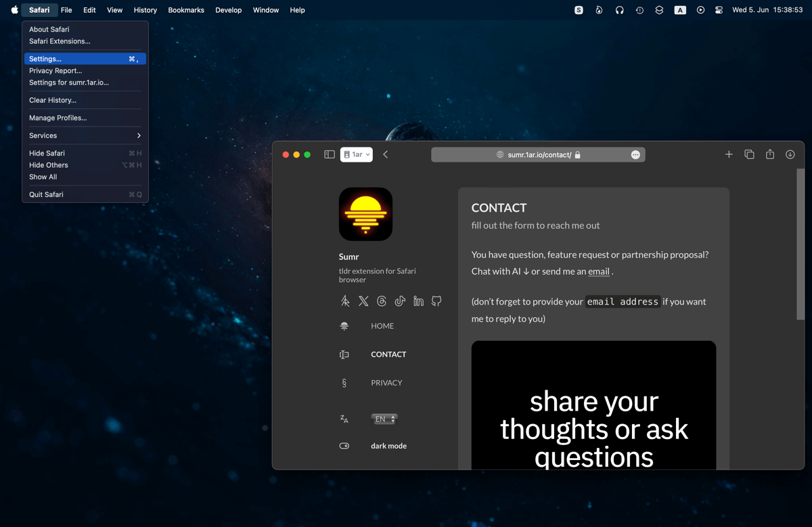Image resolution: width=812 pixels, height=527 pixels.
Task: Go back with Safari's back arrow
Action: pos(386,154)
